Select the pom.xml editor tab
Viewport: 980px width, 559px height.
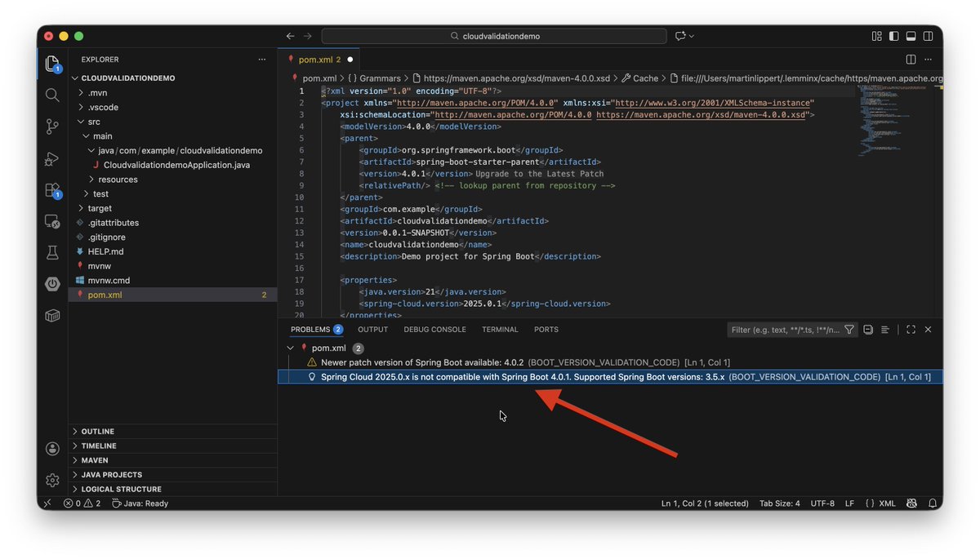pos(320,60)
